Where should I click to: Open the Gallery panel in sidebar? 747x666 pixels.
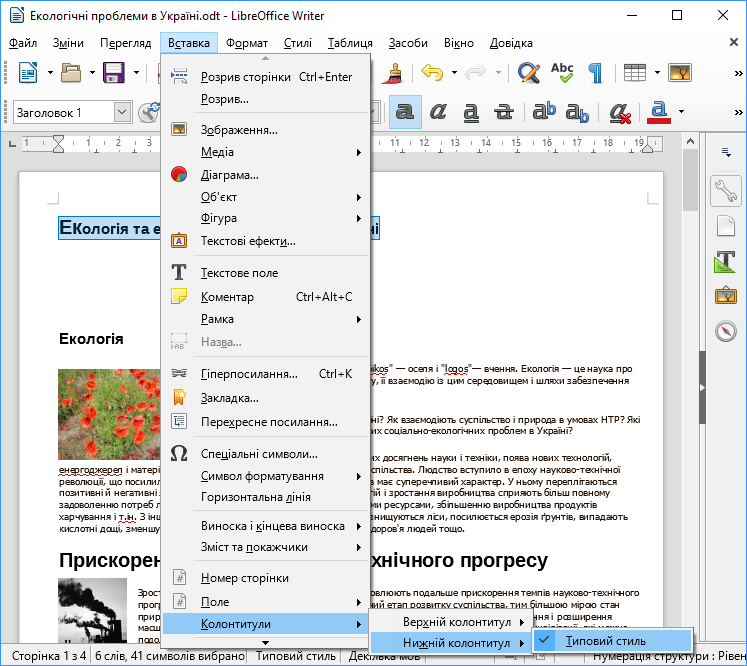click(x=725, y=296)
